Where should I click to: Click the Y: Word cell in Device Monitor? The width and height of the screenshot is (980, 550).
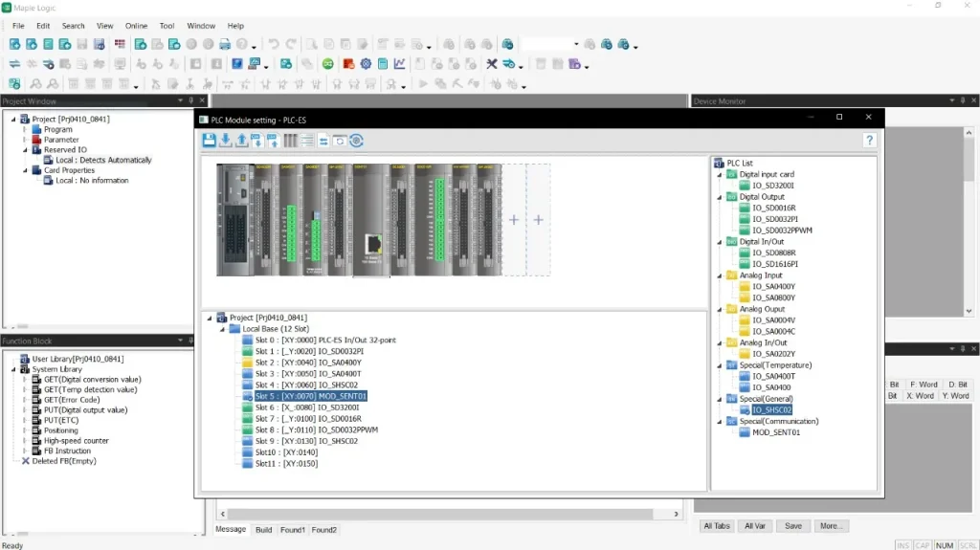coord(956,396)
